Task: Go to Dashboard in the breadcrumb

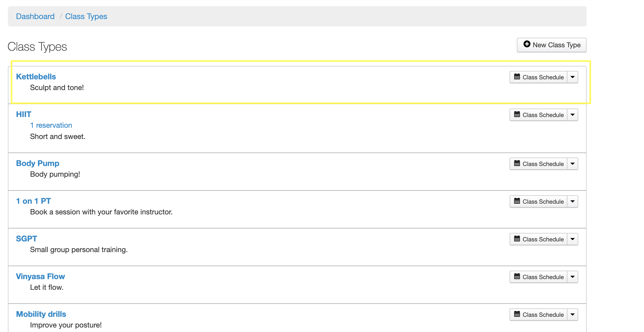Action: [35, 16]
